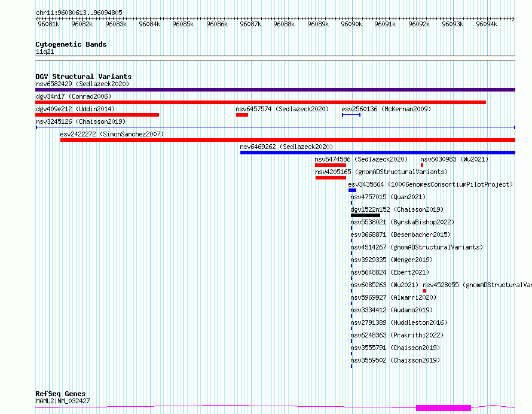The image size is (532, 414).
Task: Click the blue esv3435664 variant bar
Action: pos(352,190)
